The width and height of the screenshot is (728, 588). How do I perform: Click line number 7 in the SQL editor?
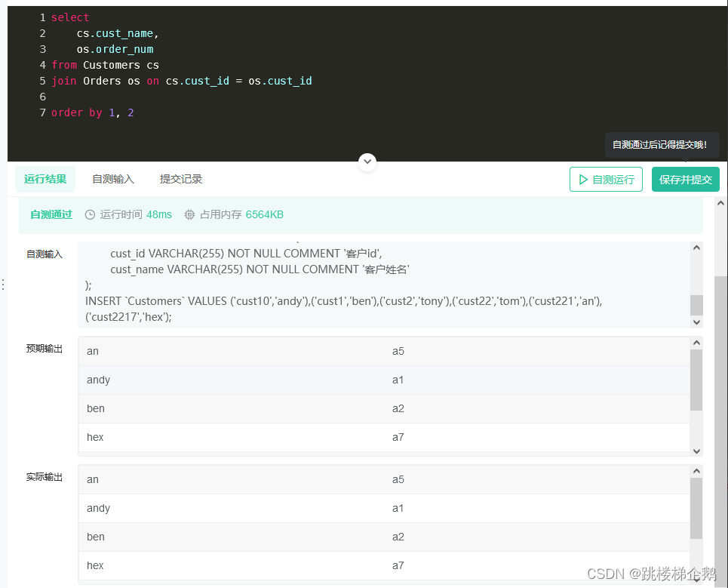click(42, 112)
